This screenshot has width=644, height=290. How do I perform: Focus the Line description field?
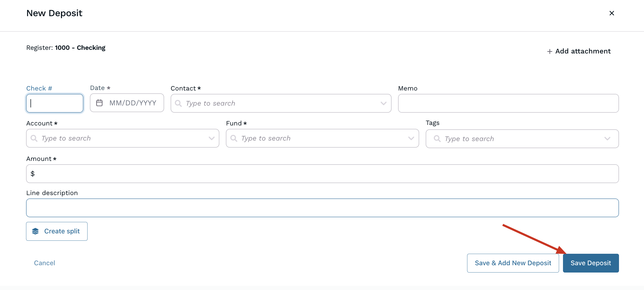tap(322, 208)
